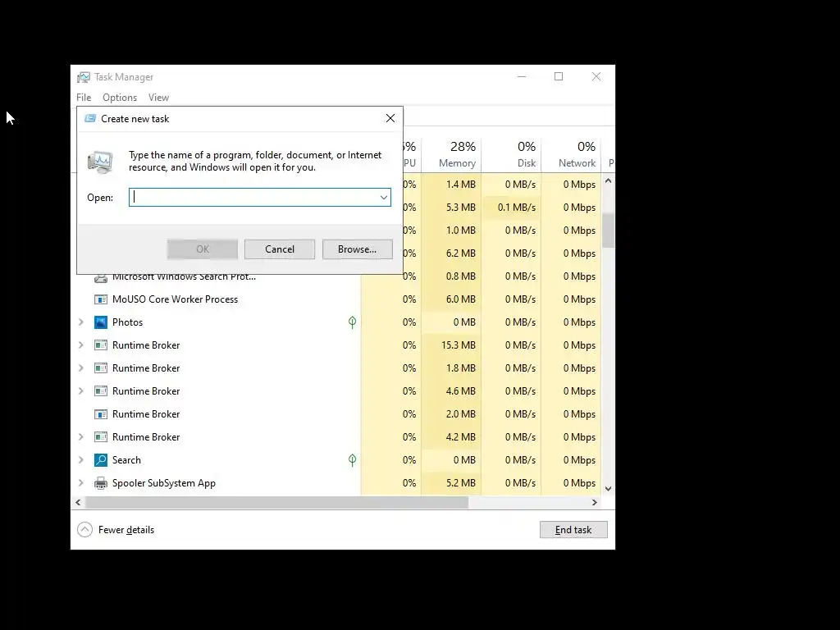Image resolution: width=840 pixels, height=630 pixels.
Task: Click the Fewer details link
Action: point(126,530)
